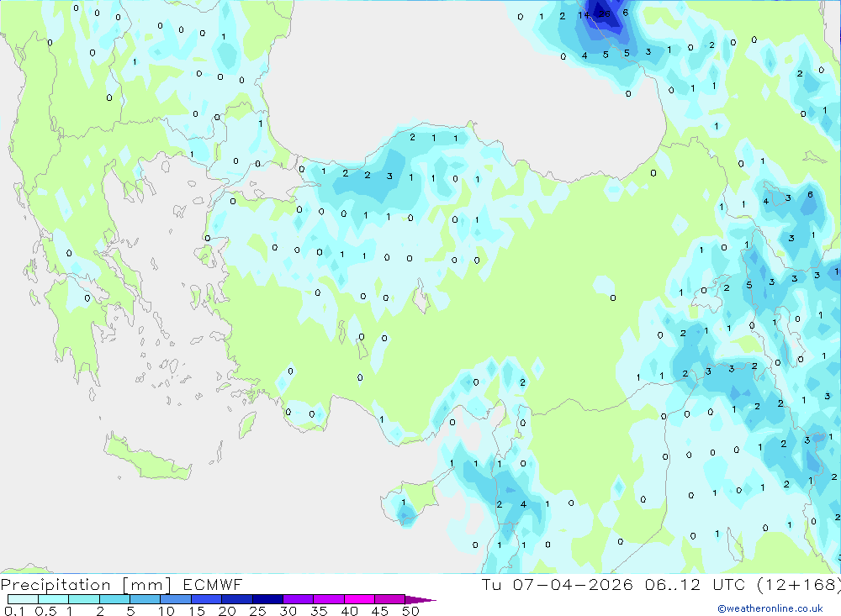Image resolution: width=841 pixels, height=616 pixels.
Task: Click the "35" legend scale label
Action: click(x=319, y=611)
